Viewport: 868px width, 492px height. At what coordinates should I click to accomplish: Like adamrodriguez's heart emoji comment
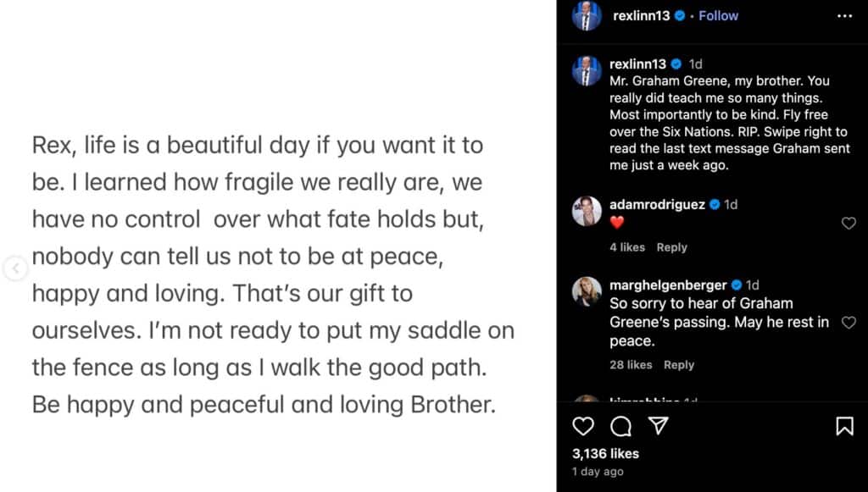(x=849, y=224)
